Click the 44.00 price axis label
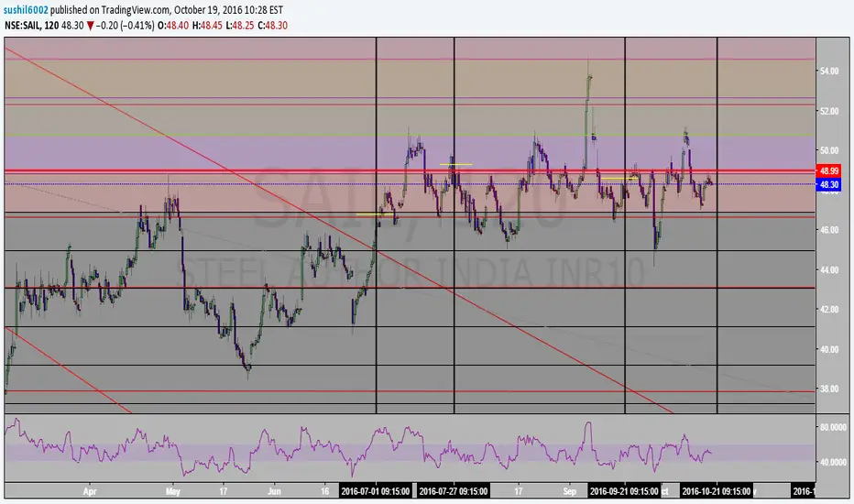The image size is (854, 504). tap(829, 269)
